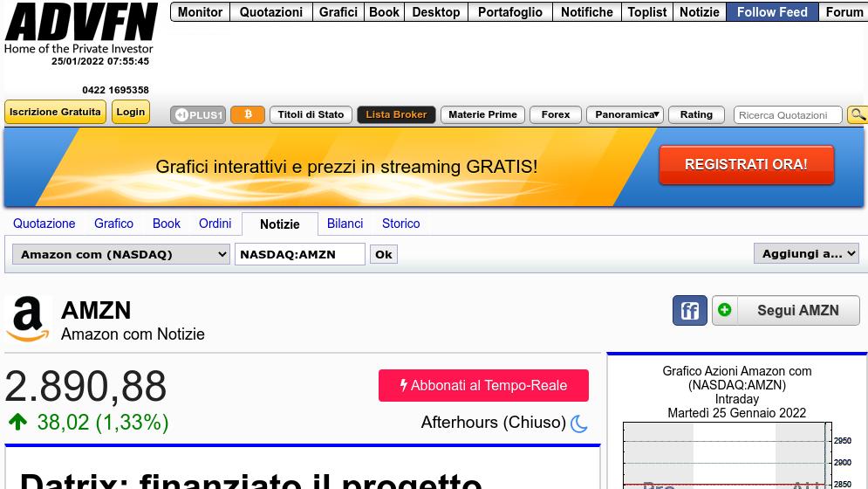Select the Notizie tab below the banner
Viewport: 868px width, 489px height.
(x=280, y=224)
